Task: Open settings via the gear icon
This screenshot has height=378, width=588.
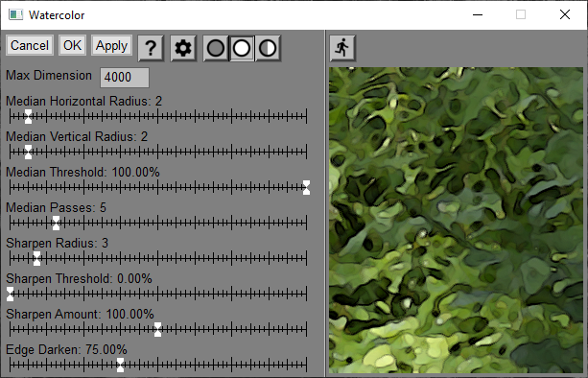Action: pos(183,48)
